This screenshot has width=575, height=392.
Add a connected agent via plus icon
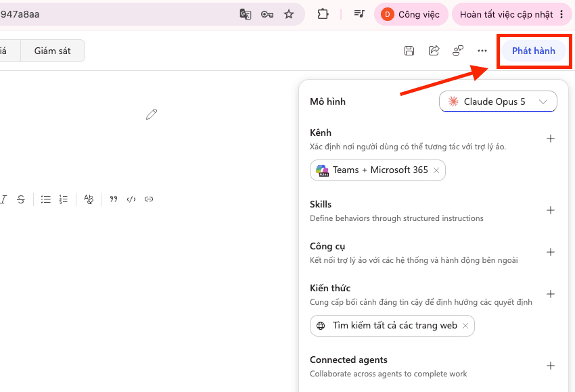point(551,366)
